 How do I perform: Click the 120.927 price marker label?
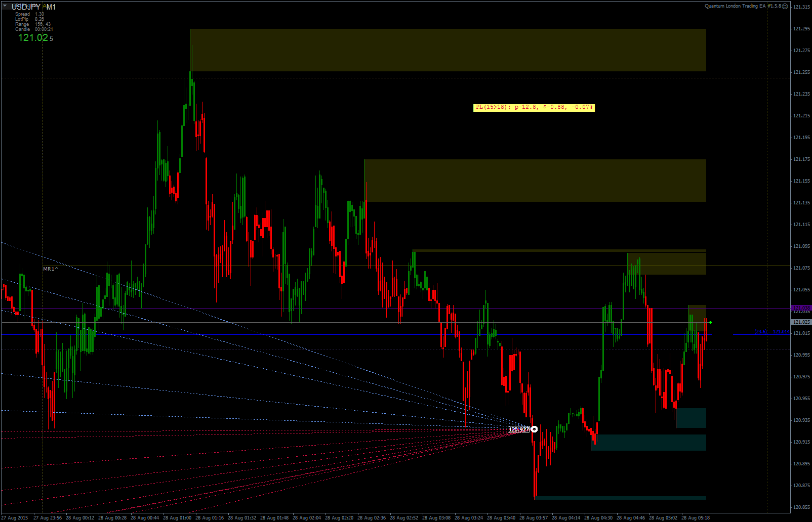pyautogui.click(x=519, y=429)
